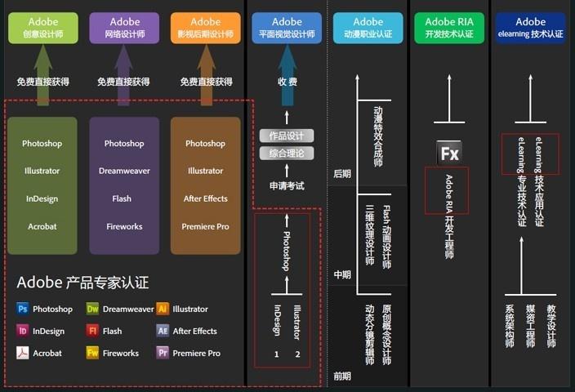The height and width of the screenshot is (392, 575).
Task: Open the green Adobe 创意设计师 box
Action: click(x=43, y=28)
